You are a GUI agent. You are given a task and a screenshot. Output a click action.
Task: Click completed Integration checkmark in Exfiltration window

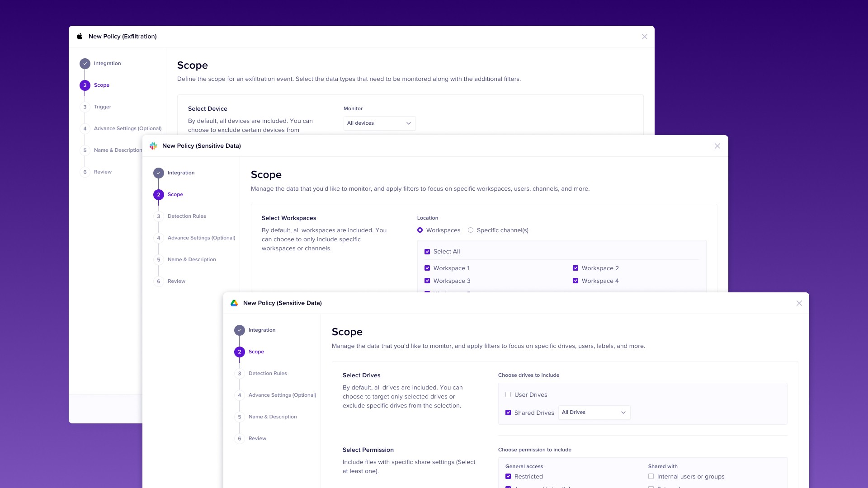point(85,64)
